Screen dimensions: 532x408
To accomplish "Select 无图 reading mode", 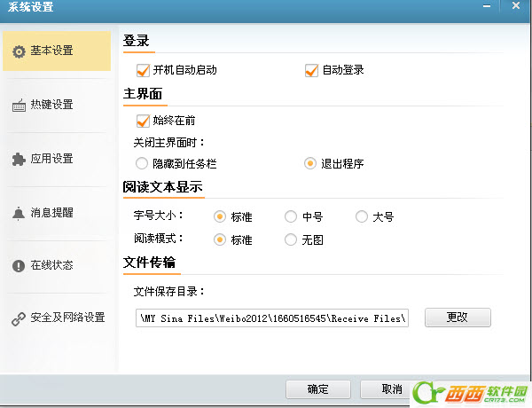I will (291, 239).
